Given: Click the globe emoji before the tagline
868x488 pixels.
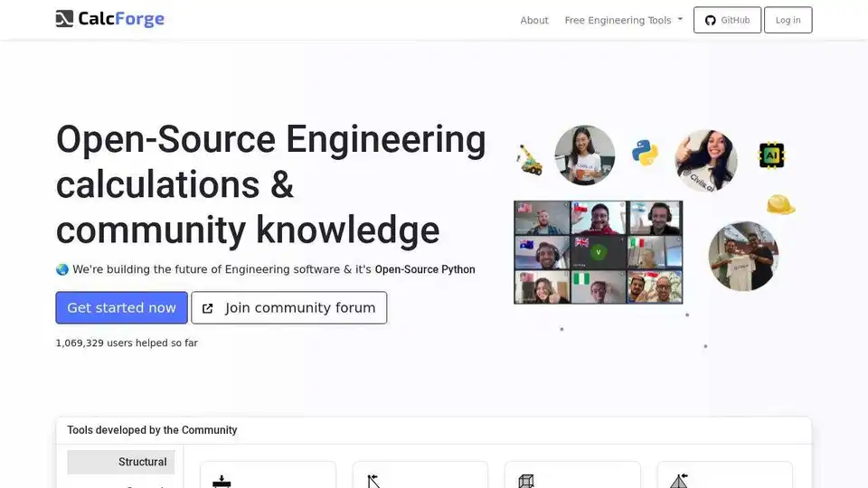Looking at the screenshot, I should point(62,269).
